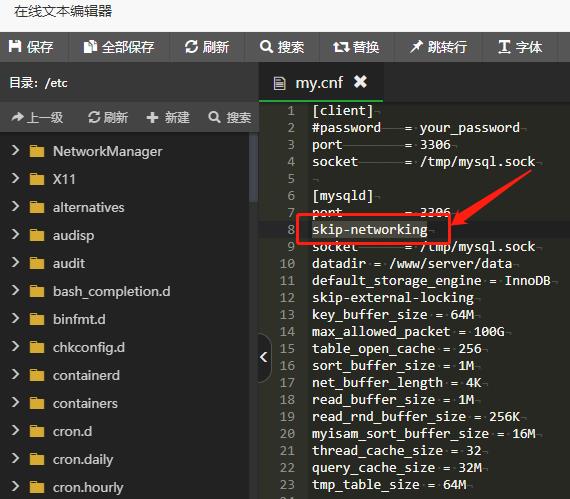Expand the audisp folder chevron
570x499 pixels.
point(15,234)
